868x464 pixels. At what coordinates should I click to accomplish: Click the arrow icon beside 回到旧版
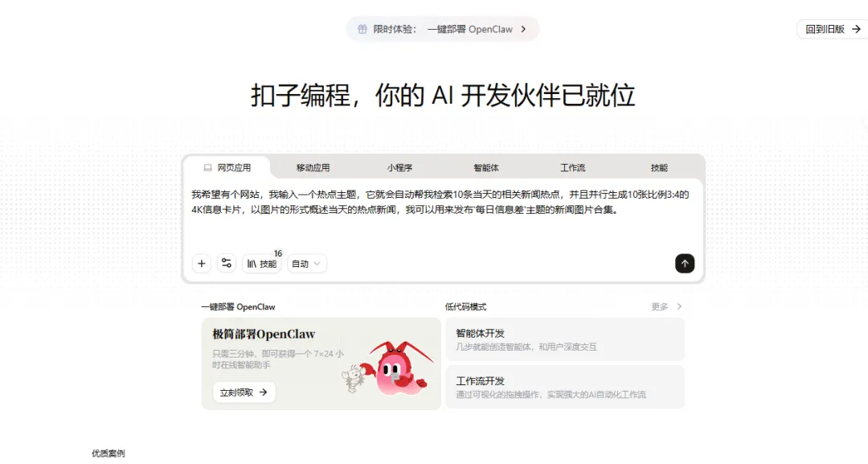[856, 29]
